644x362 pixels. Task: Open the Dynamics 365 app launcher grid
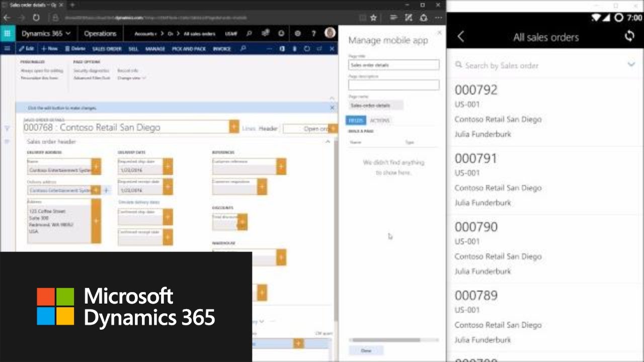[7, 34]
